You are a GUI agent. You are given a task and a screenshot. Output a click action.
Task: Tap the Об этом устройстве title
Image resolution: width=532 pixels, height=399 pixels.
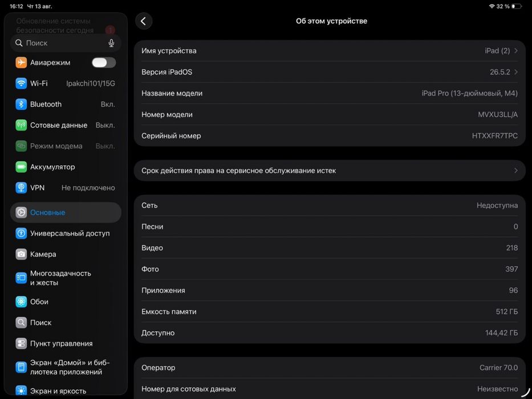(x=331, y=21)
